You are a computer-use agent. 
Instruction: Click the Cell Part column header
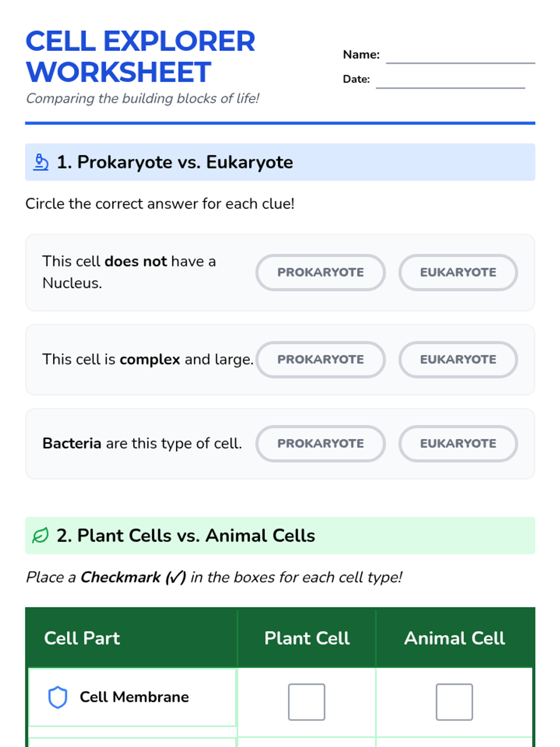[82, 638]
